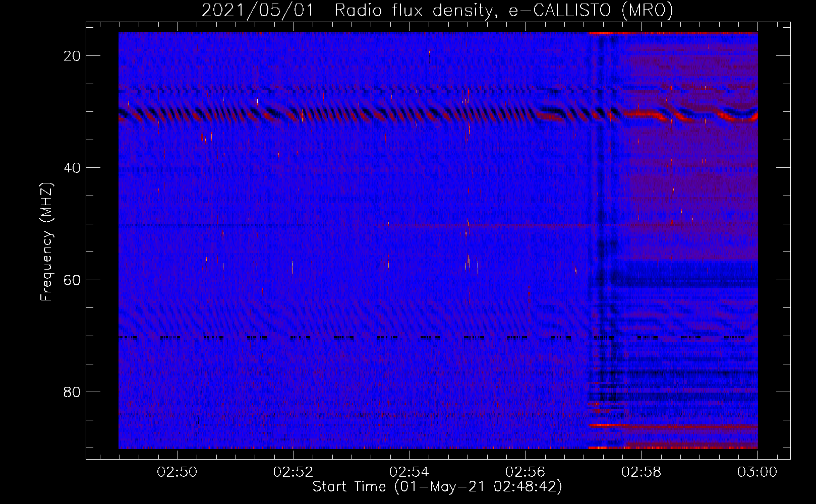Click the time tick label '02:54'
This screenshot has width=816, height=504.
click(410, 472)
